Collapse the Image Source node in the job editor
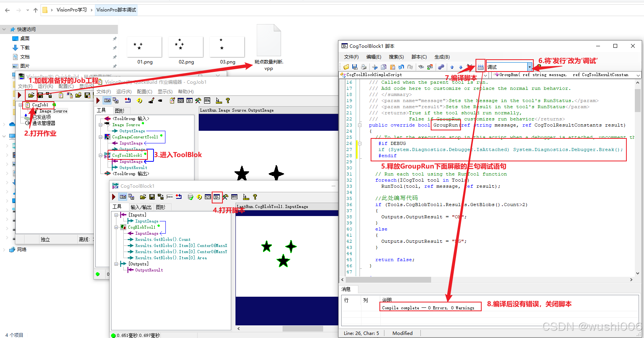The height and width of the screenshot is (338, 644). click(x=101, y=125)
